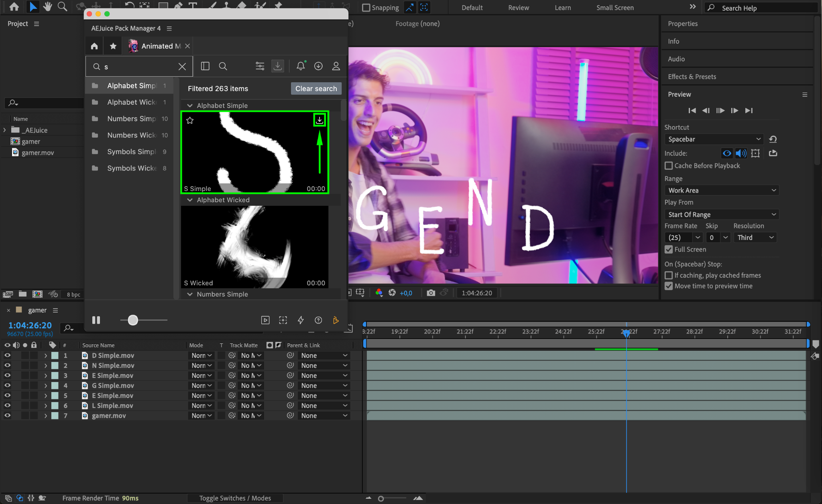Viewport: 822px width, 504px height.
Task: Hide the D Simple.mov layer
Action: point(7,356)
